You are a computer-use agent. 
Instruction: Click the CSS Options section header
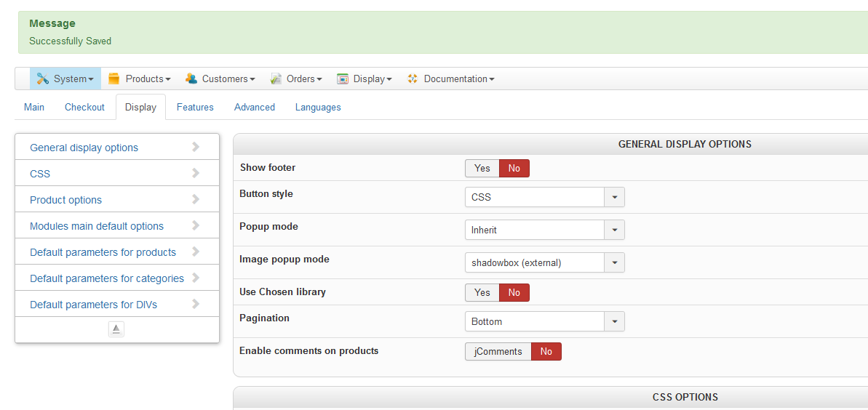tap(685, 397)
